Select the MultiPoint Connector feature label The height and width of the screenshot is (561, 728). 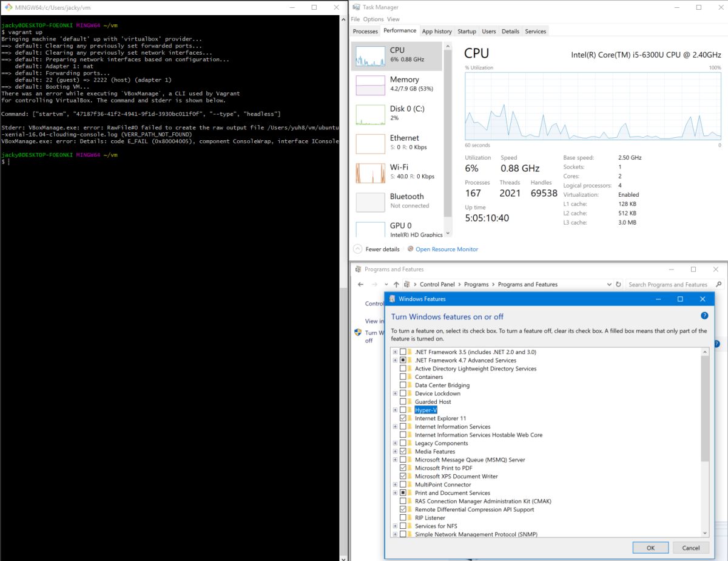[443, 484]
